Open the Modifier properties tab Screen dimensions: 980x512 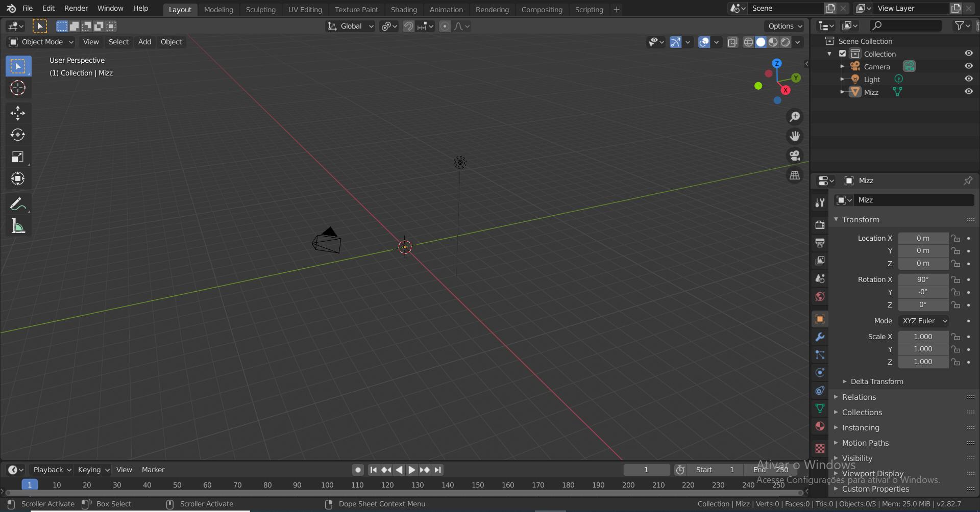(819, 337)
